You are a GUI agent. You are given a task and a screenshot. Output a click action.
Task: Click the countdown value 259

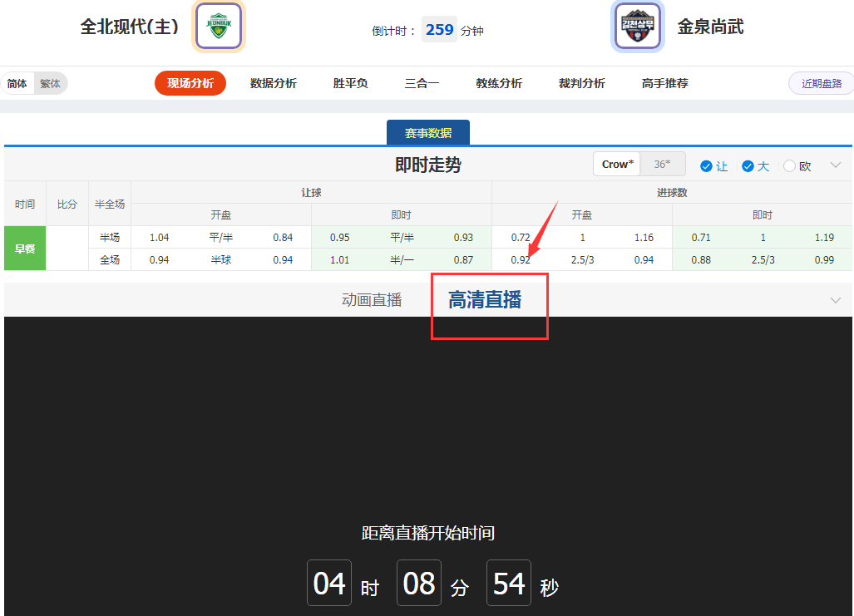[440, 29]
